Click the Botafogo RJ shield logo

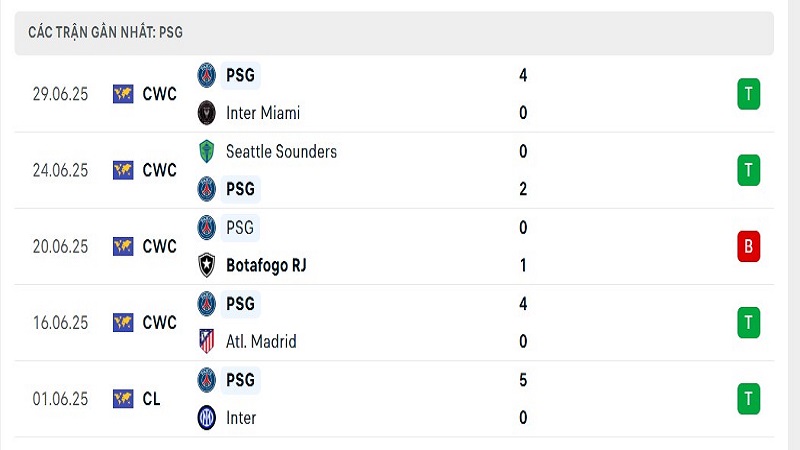click(x=207, y=265)
